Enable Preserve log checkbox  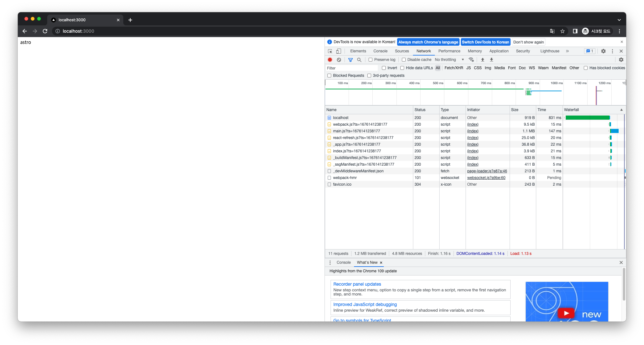pyautogui.click(x=370, y=60)
